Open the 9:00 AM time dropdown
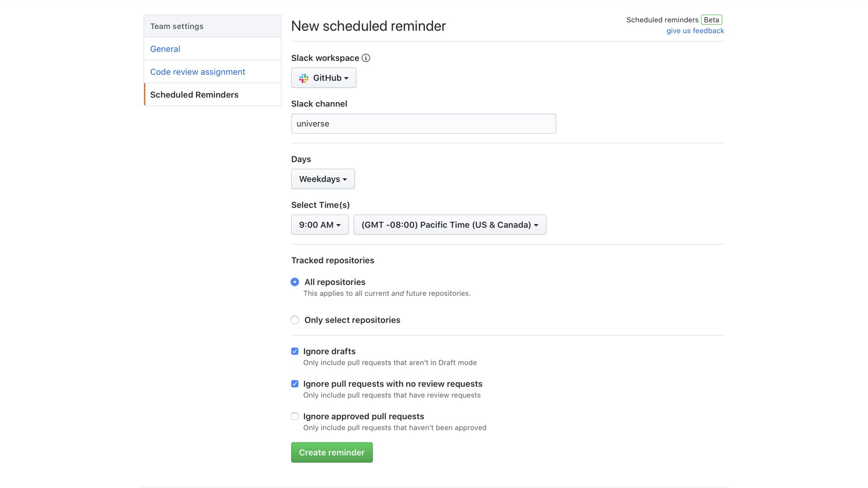 (320, 225)
